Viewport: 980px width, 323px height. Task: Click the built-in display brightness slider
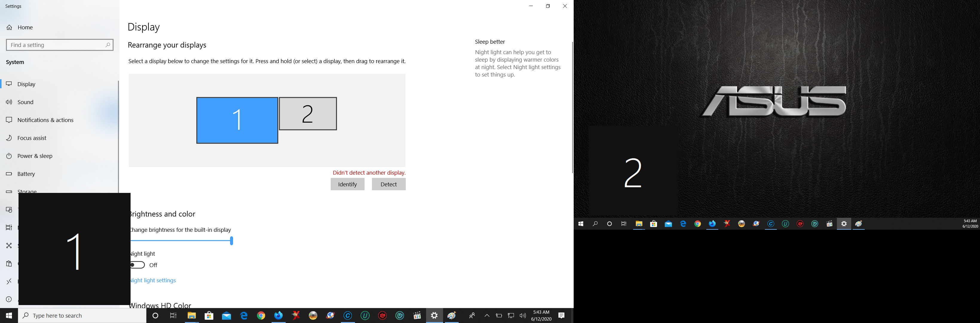tap(181, 241)
